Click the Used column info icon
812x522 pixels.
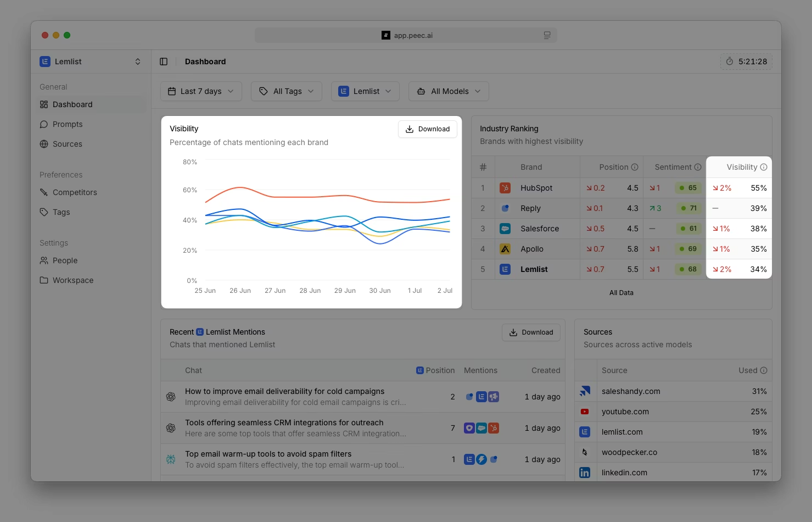point(764,370)
